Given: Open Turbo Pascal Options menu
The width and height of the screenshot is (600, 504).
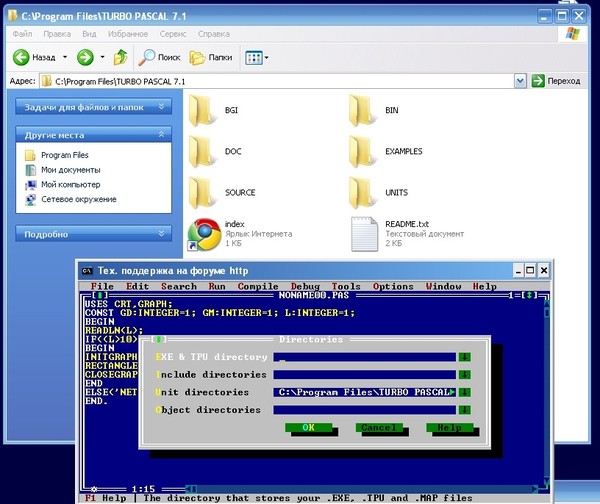Looking at the screenshot, I should [x=393, y=286].
